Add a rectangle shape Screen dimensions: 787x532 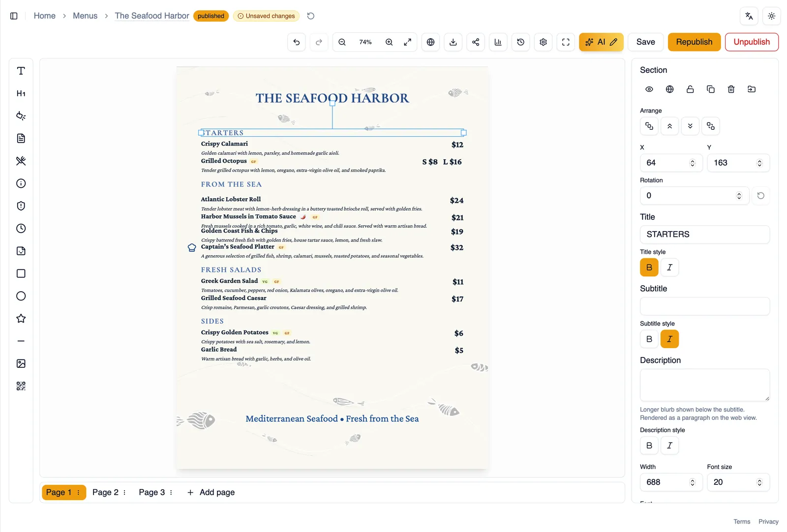(21, 273)
